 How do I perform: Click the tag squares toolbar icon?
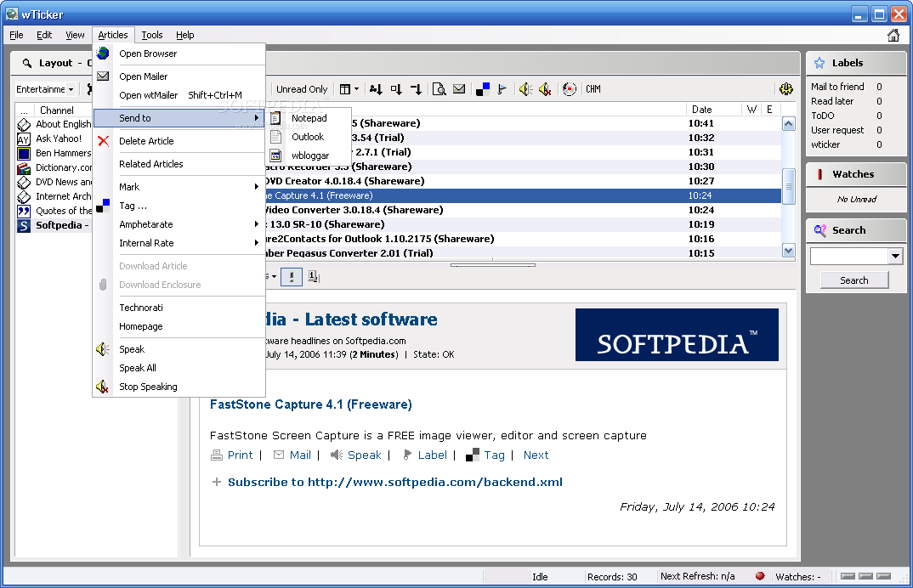tap(483, 89)
